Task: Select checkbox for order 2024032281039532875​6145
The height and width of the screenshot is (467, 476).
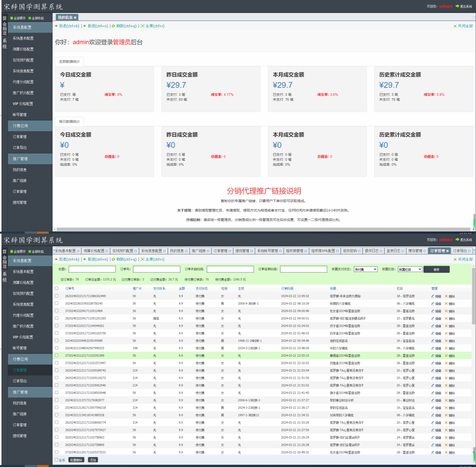Action: click(x=56, y=303)
